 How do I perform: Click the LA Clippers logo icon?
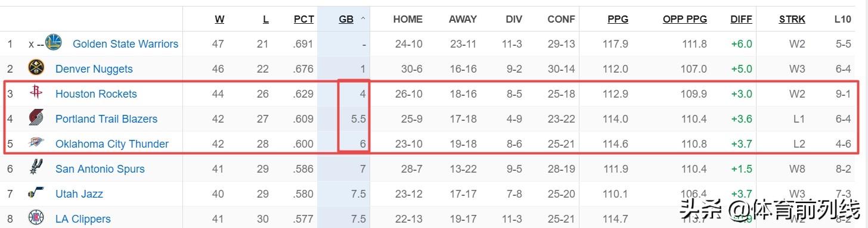click(36, 218)
